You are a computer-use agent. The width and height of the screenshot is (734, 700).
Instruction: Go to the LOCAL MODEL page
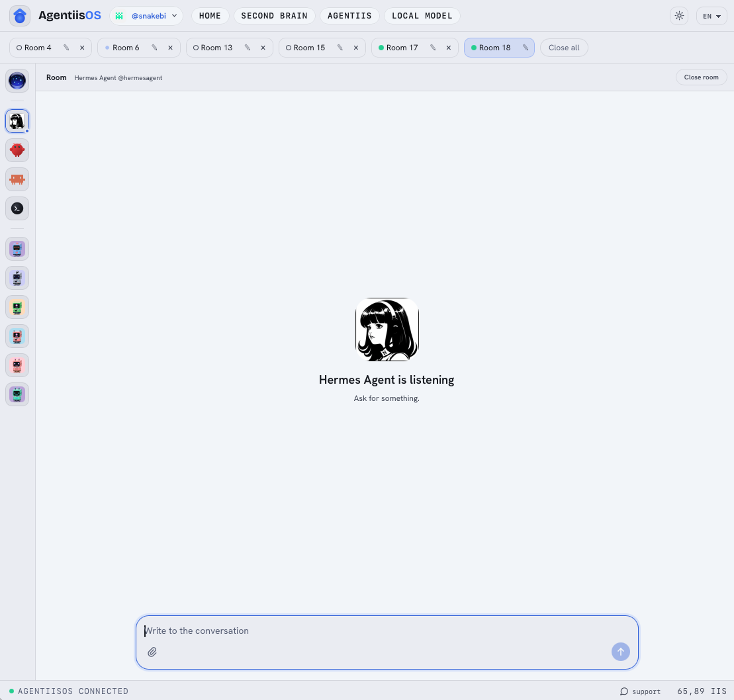pyautogui.click(x=422, y=16)
